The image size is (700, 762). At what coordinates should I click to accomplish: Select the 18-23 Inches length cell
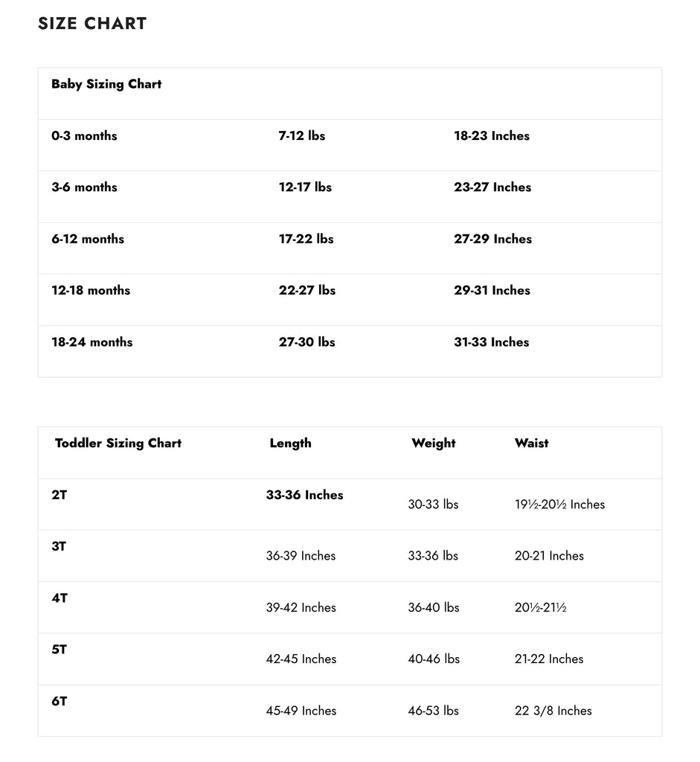click(x=492, y=136)
